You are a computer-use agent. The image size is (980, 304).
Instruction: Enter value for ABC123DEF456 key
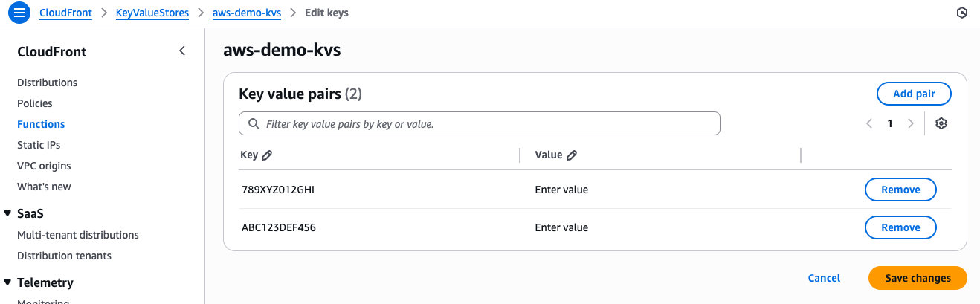click(x=561, y=227)
